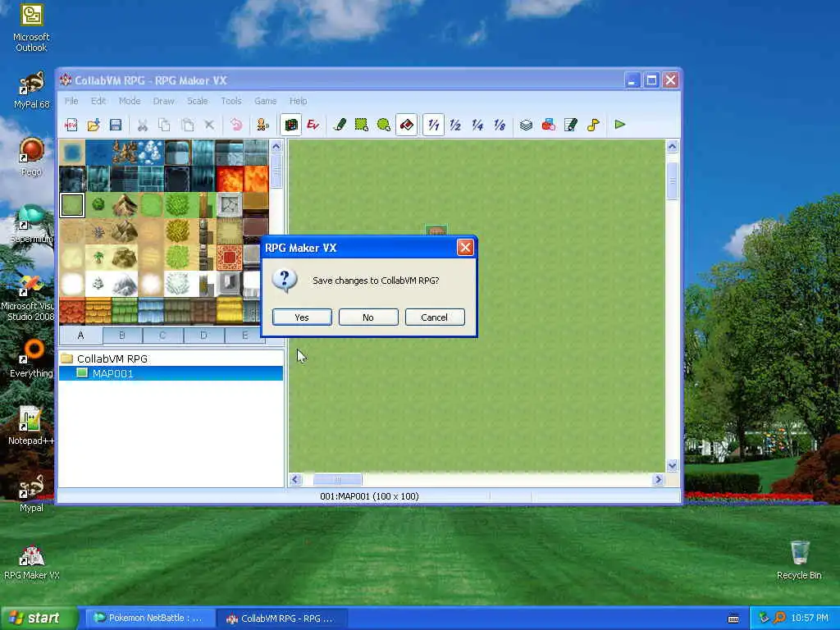The height and width of the screenshot is (630, 840).
Task: Set map scale to 1/1
Action: coord(433,125)
